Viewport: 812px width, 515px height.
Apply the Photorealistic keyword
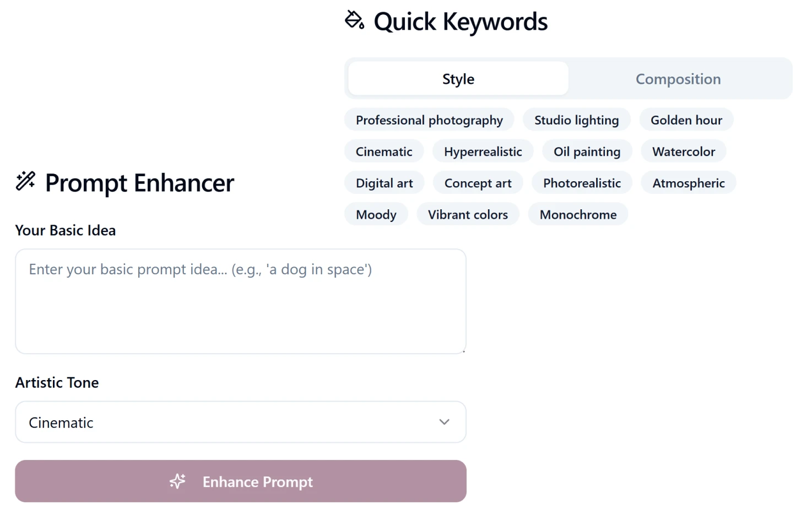click(582, 182)
